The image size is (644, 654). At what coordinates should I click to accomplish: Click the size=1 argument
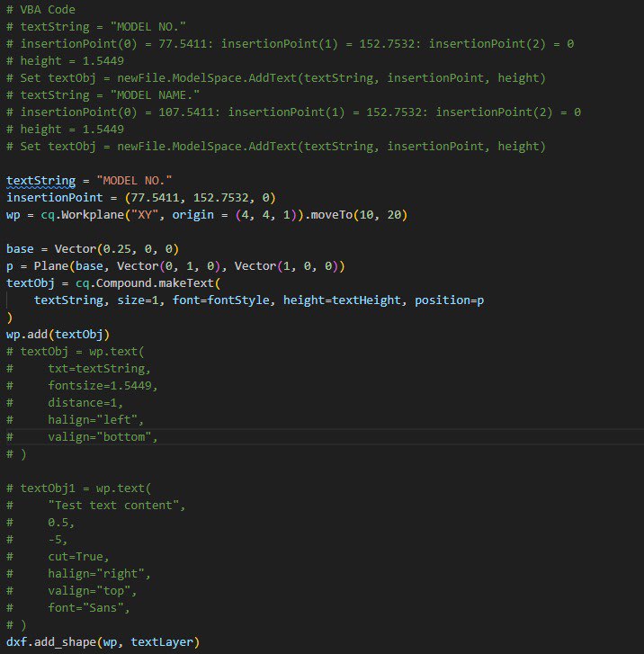pos(138,300)
